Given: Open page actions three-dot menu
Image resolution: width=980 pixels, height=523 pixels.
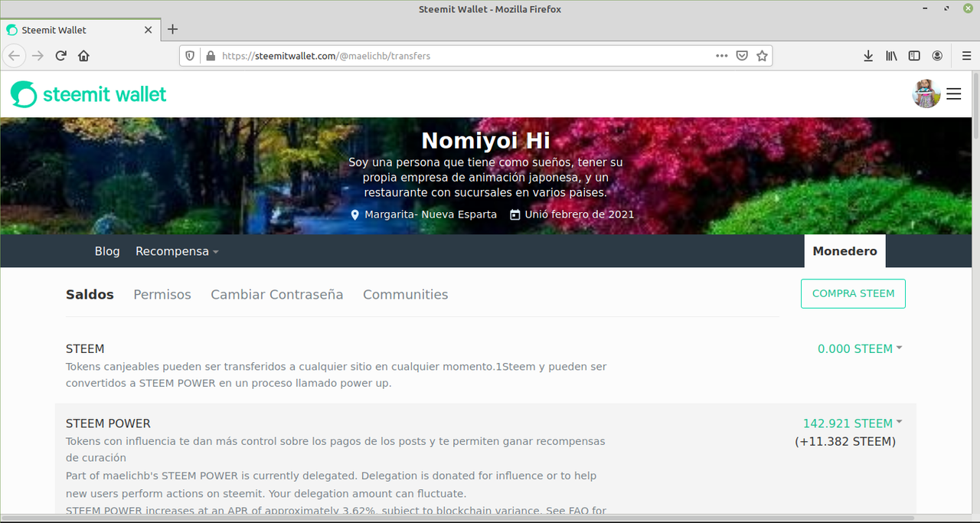Looking at the screenshot, I should point(722,56).
